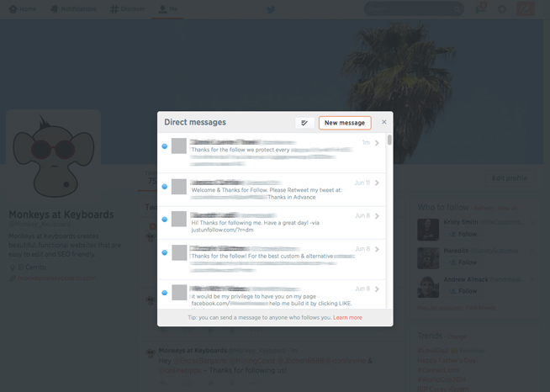Open the 'Hi! Thanks for following me' message
The height and width of the screenshot is (392, 550).
point(272,223)
